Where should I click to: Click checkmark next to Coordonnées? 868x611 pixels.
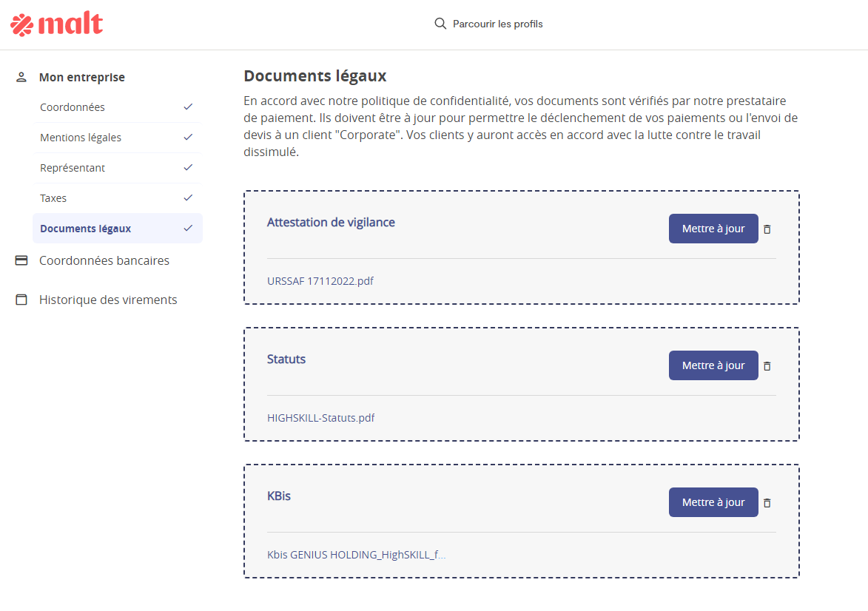pyautogui.click(x=188, y=107)
